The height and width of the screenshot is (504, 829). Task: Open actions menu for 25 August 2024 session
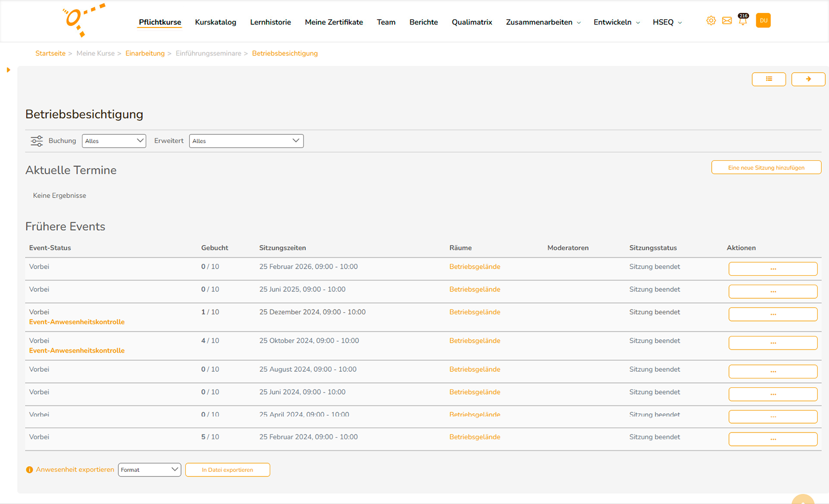pos(773,371)
